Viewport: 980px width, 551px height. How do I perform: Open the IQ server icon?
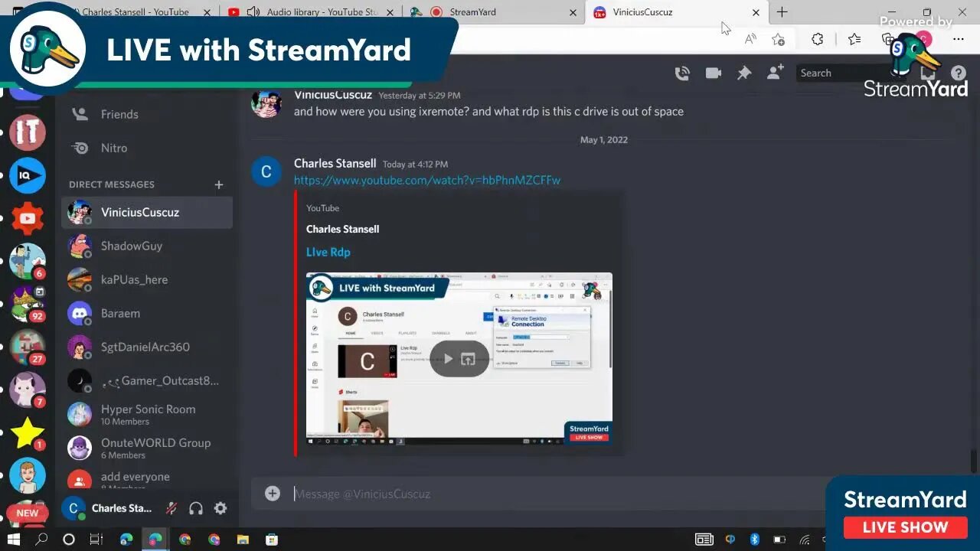(28, 175)
